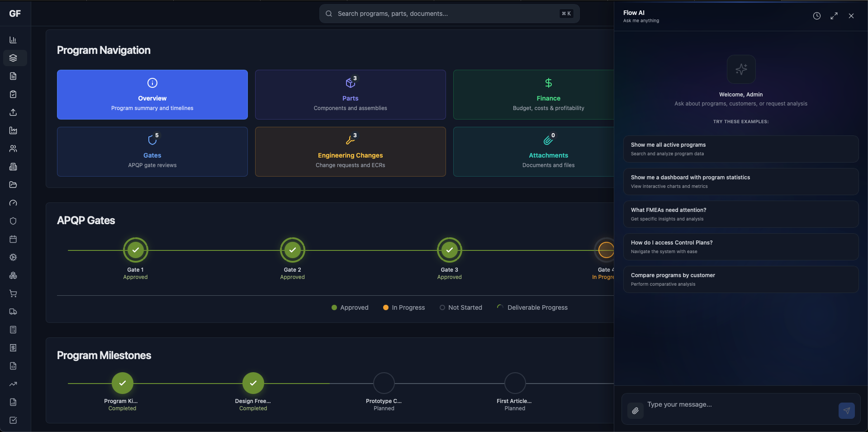Click the shopping cart sidebar icon
The image size is (868, 432).
pos(13,293)
